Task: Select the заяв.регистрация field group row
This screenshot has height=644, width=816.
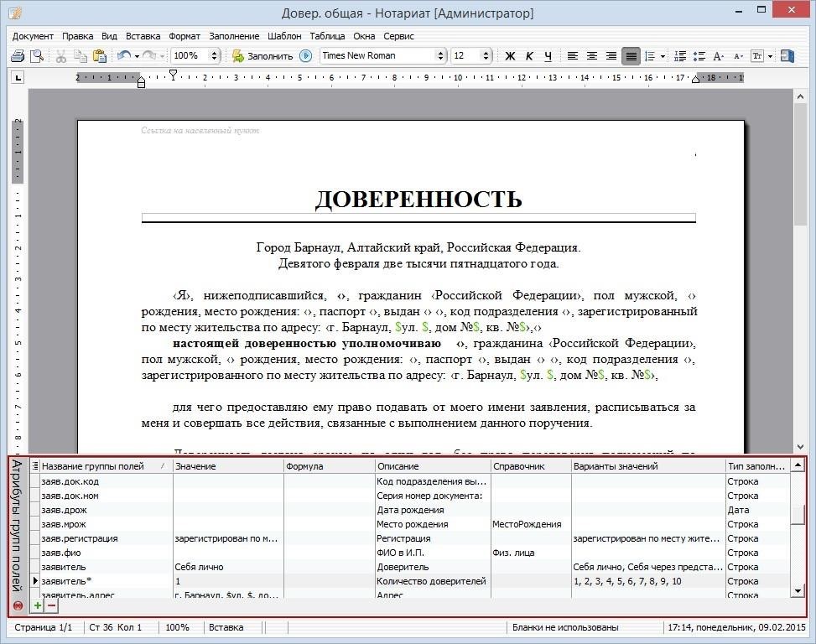Action: (x=410, y=538)
